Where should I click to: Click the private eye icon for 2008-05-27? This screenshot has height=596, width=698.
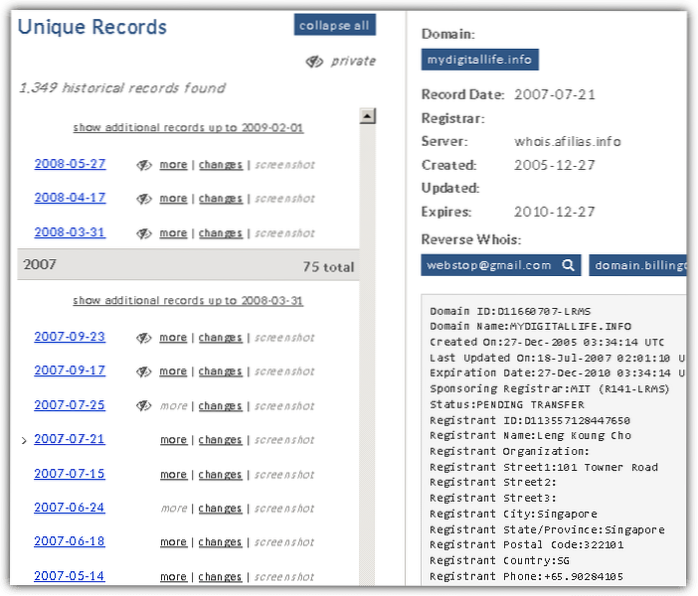point(144,165)
